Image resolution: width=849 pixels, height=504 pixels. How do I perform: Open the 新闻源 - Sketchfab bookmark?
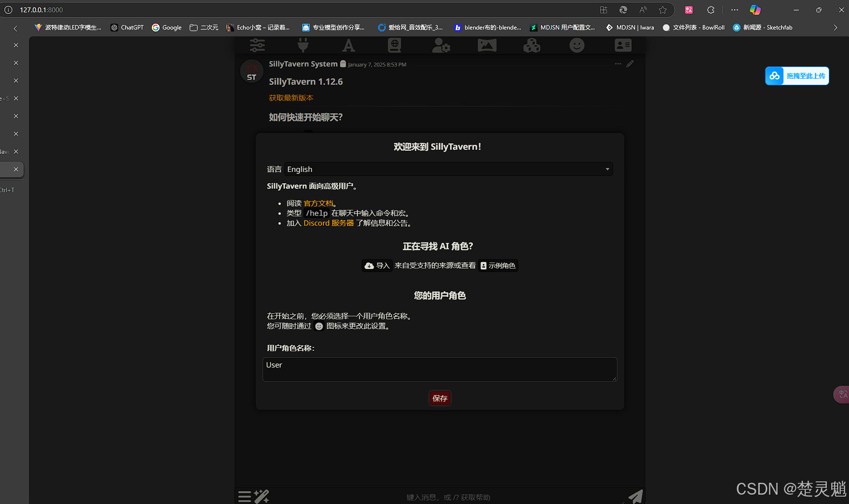coord(763,28)
